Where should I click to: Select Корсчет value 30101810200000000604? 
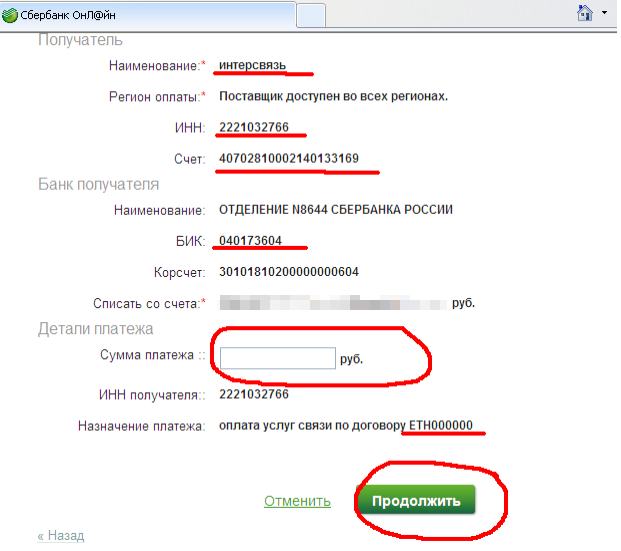click(289, 272)
